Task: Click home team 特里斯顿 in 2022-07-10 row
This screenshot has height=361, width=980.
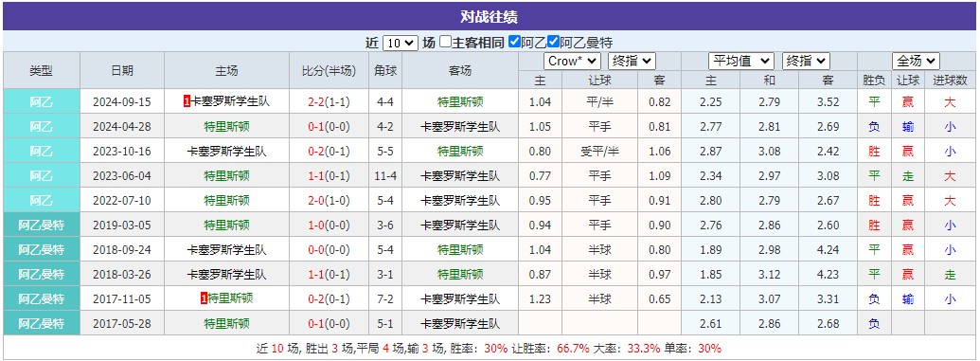Action: (x=226, y=201)
